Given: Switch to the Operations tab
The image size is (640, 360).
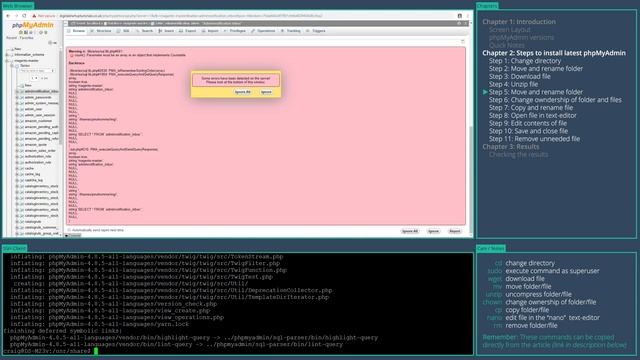Looking at the screenshot, I should (x=263, y=31).
